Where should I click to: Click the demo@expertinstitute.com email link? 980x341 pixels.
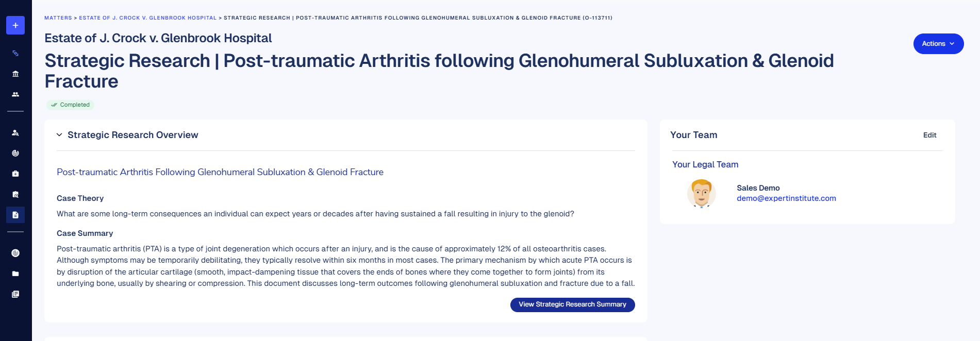tap(786, 198)
